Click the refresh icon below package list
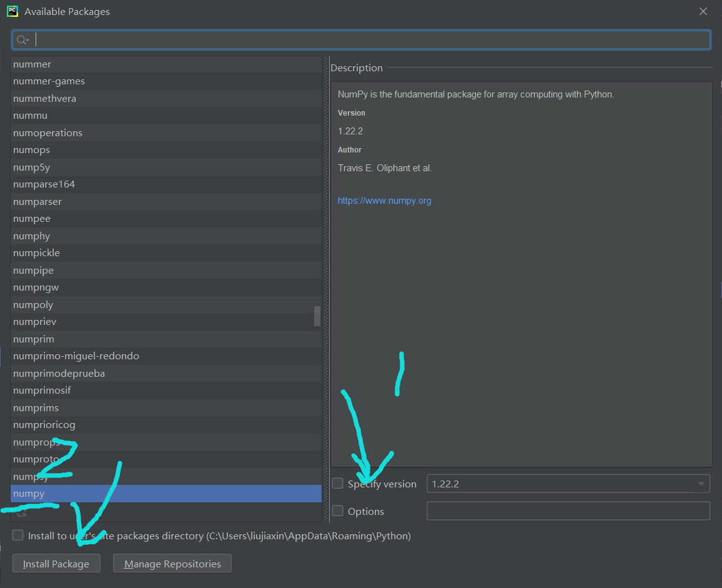Image resolution: width=722 pixels, height=588 pixels. 21,513
